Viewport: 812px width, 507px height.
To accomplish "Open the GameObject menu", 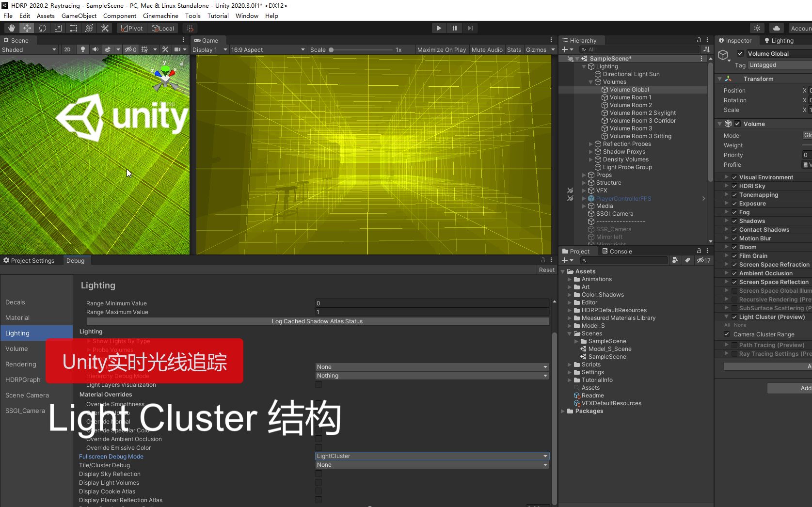I will coord(79,16).
